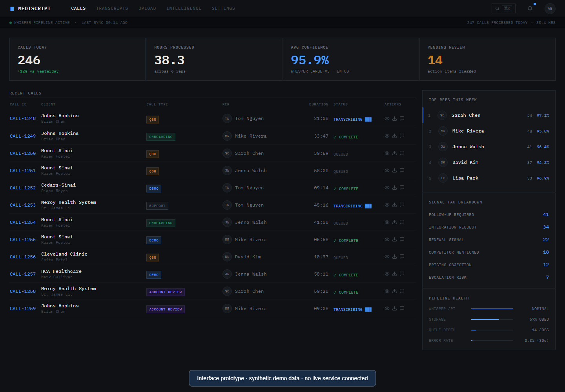
Task: Open the notifications bell
Action: [x=530, y=8]
